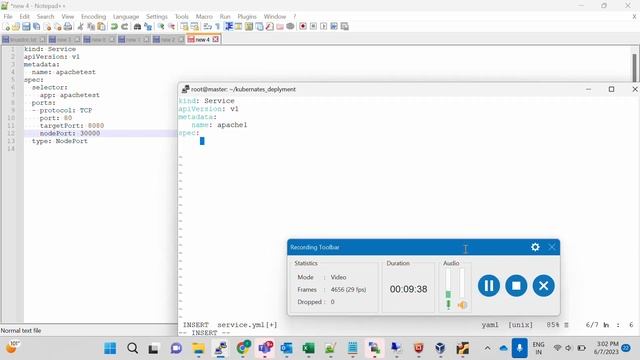Toggle Word Wrap toolbar icon
Viewport: 640px width, 360px height.
tap(207, 27)
